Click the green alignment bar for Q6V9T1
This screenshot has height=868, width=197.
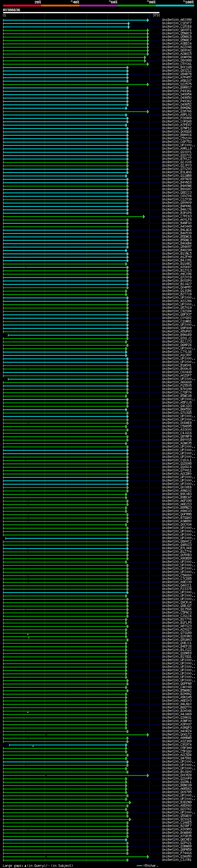[x=76, y=30]
